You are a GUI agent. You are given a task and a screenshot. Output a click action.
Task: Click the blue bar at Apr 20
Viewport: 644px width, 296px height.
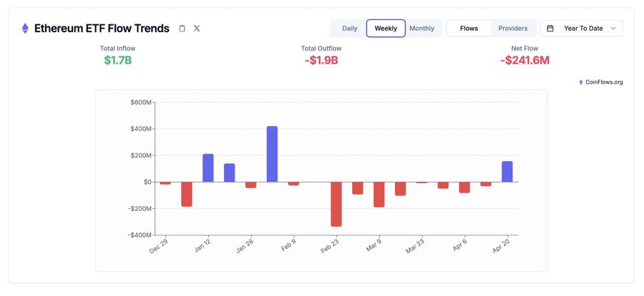pos(507,172)
